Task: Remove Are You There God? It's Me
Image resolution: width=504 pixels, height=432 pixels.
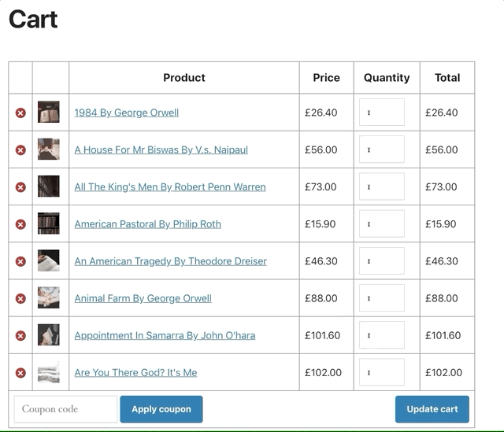Action: click(20, 372)
